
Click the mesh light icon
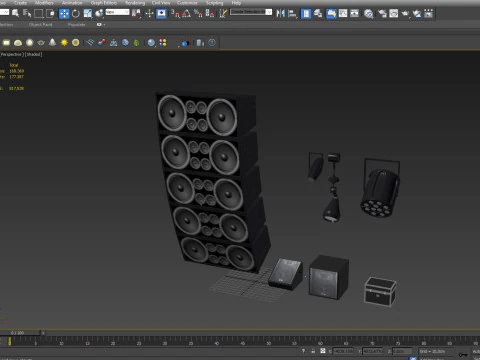(x=41, y=42)
